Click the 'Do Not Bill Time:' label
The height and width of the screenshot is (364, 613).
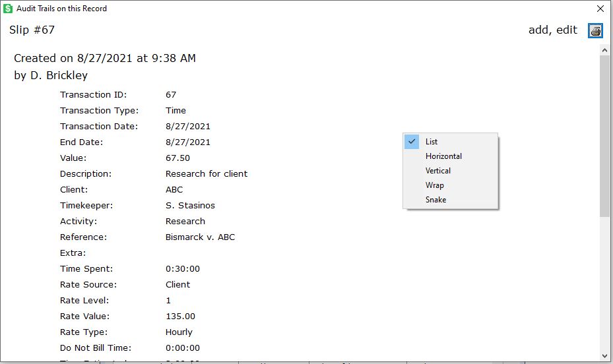coord(96,348)
